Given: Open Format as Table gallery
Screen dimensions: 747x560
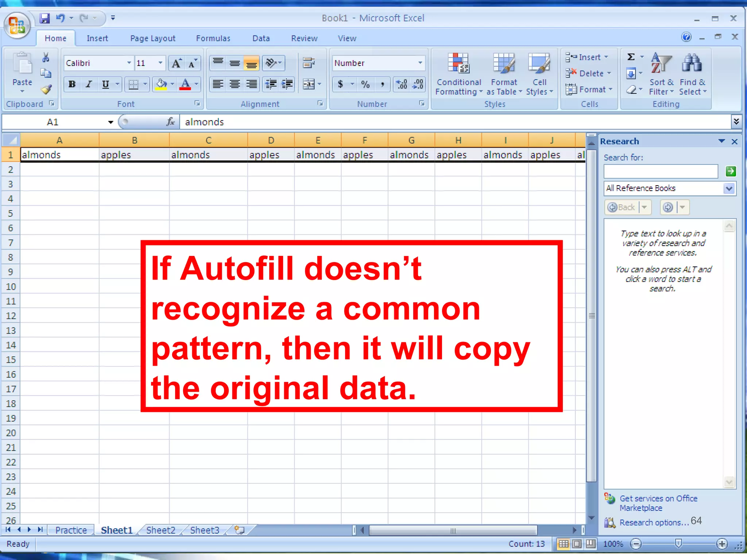Looking at the screenshot, I should point(504,74).
